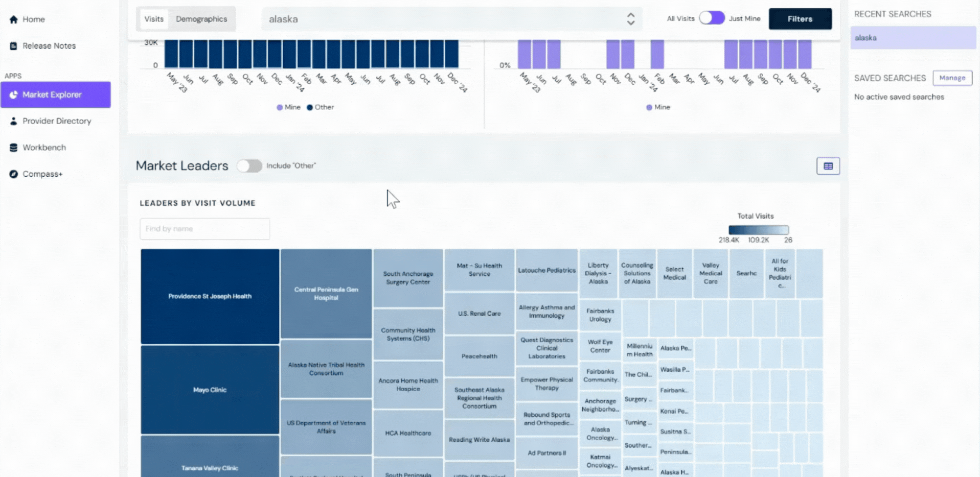Viewport: 980px width, 477px height.
Task: Click the alaska market search field
Action: (452, 19)
